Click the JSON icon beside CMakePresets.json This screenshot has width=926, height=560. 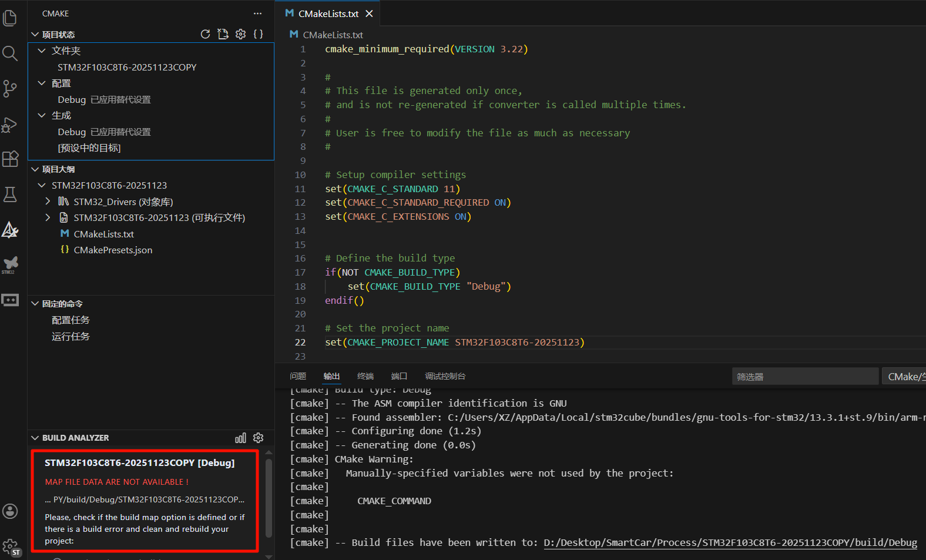click(65, 250)
